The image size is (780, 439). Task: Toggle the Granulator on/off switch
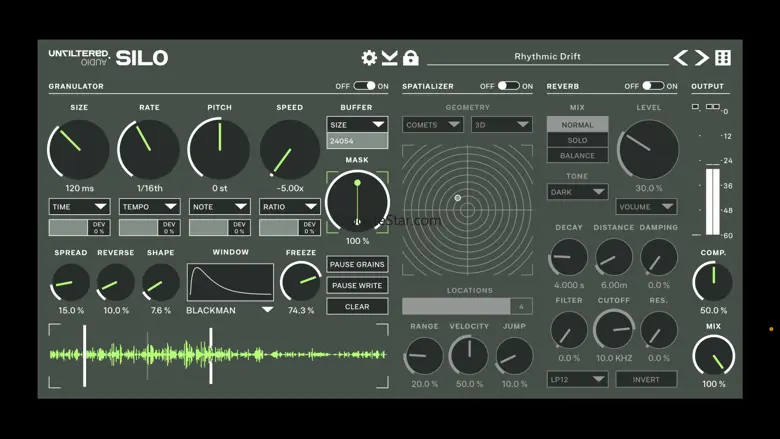(x=364, y=87)
